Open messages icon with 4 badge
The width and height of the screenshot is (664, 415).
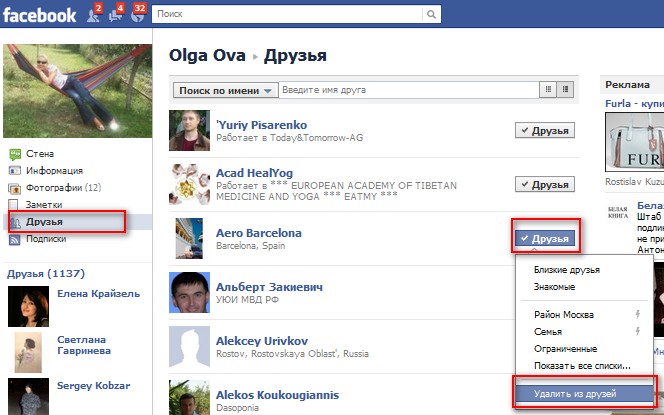(x=116, y=13)
